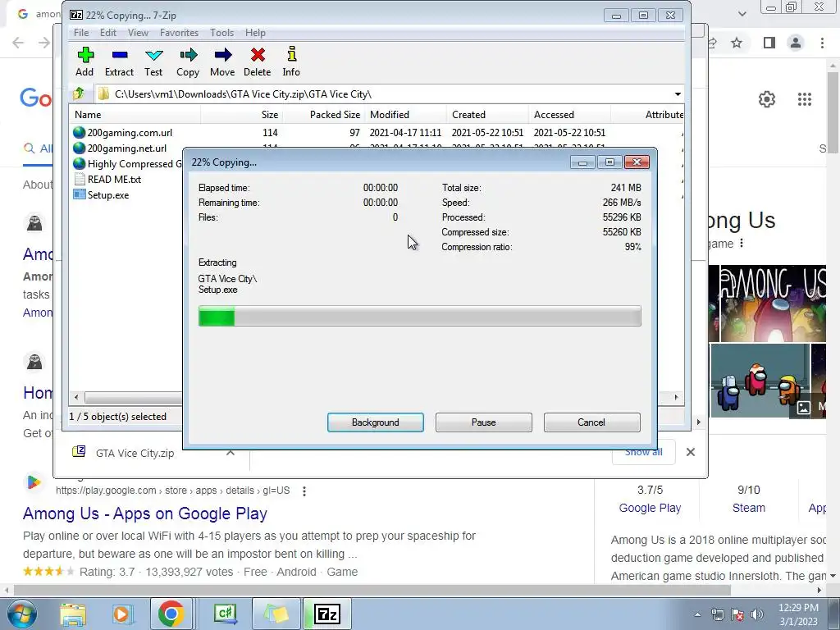Expand the Chrome tab search chevron

click(x=742, y=14)
